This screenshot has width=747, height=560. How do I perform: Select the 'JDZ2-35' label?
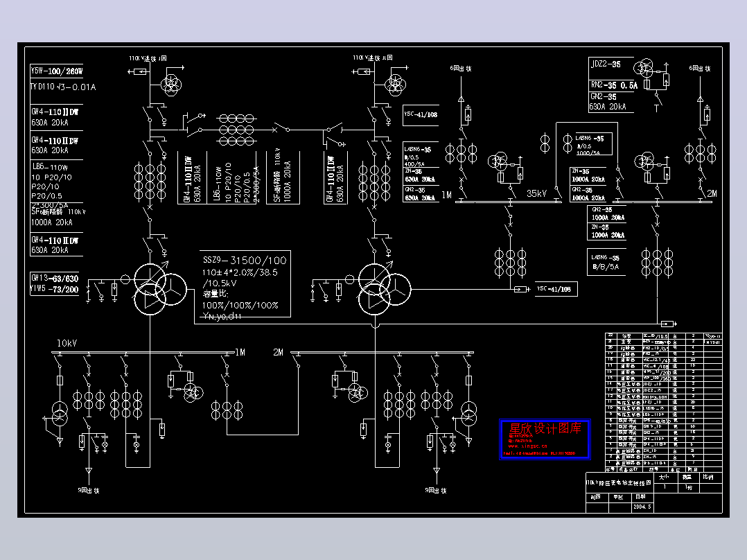click(606, 64)
